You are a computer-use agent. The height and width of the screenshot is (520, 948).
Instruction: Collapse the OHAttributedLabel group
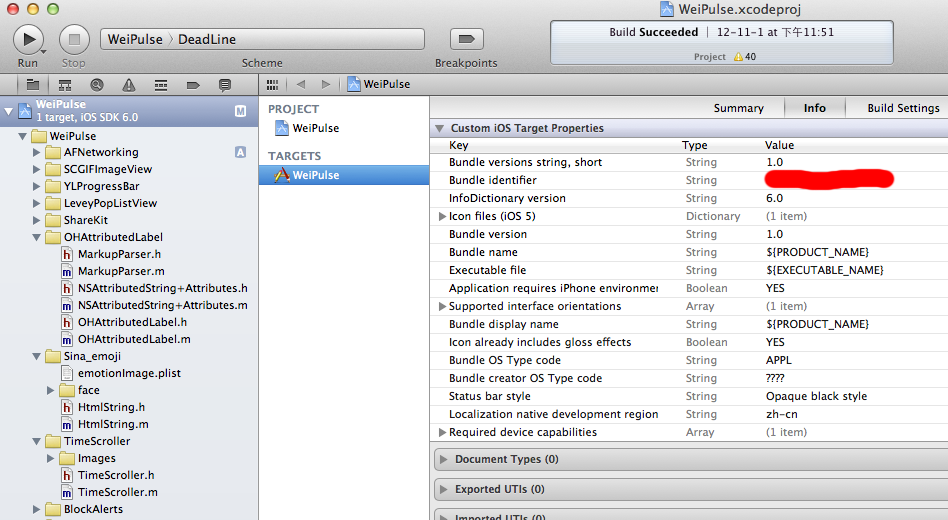point(36,238)
